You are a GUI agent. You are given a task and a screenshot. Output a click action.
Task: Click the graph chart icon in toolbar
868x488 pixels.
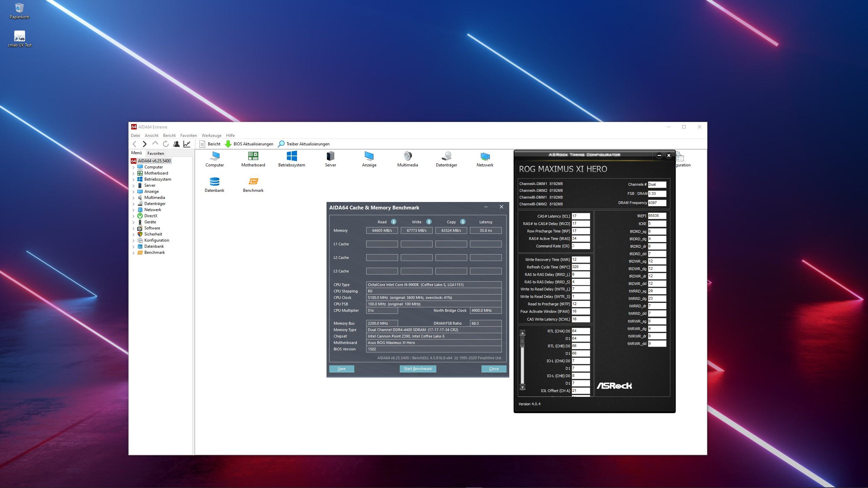click(x=187, y=144)
